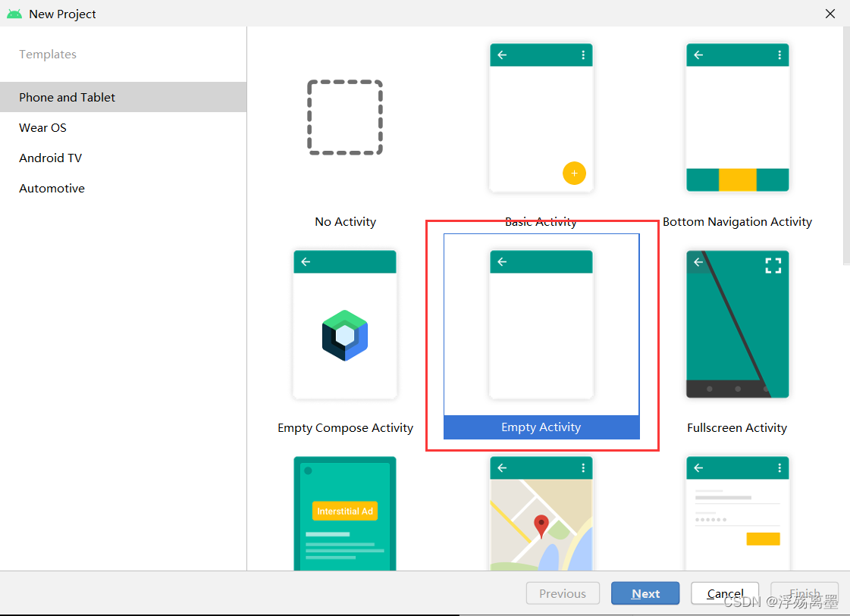Screen dimensions: 850x616
Task: Click the "No Activity" label text
Action: click(345, 221)
